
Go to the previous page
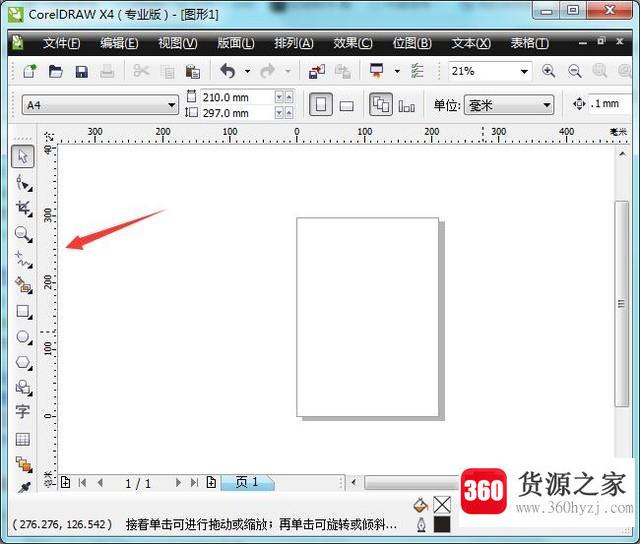(100, 483)
